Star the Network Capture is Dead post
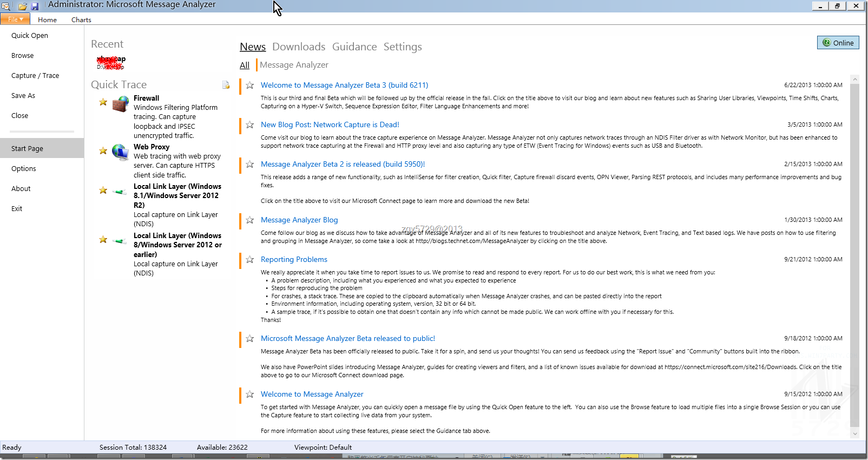This screenshot has height=460, width=868. coord(249,125)
